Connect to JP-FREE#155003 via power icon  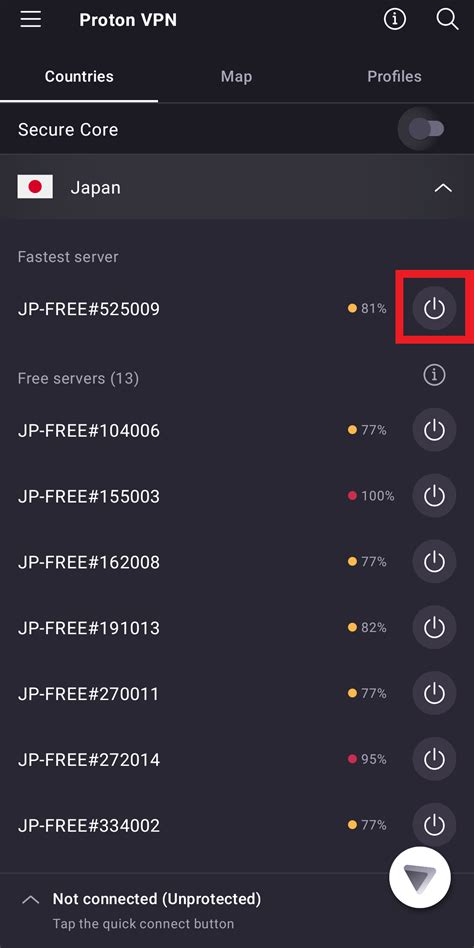(x=433, y=496)
